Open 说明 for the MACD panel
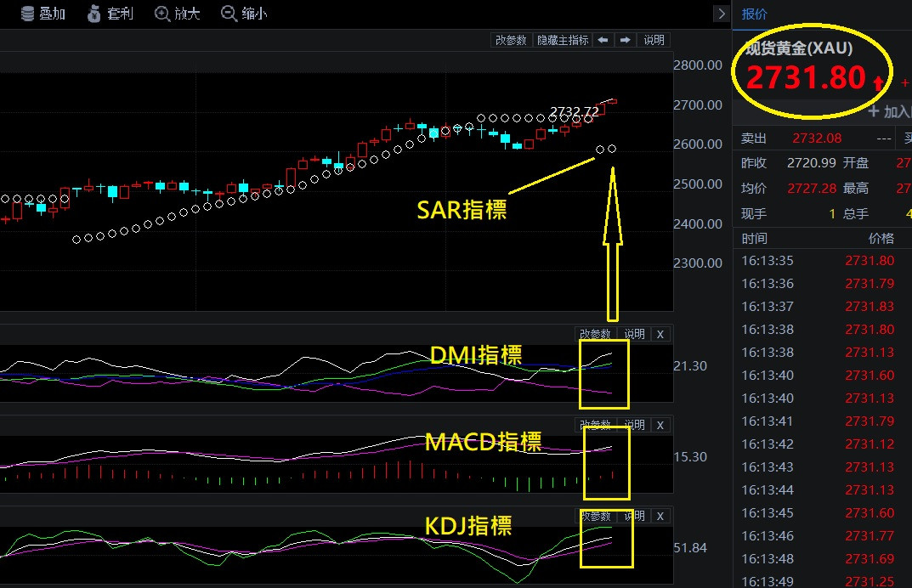Screen dimensions: 912x588 tap(634, 425)
